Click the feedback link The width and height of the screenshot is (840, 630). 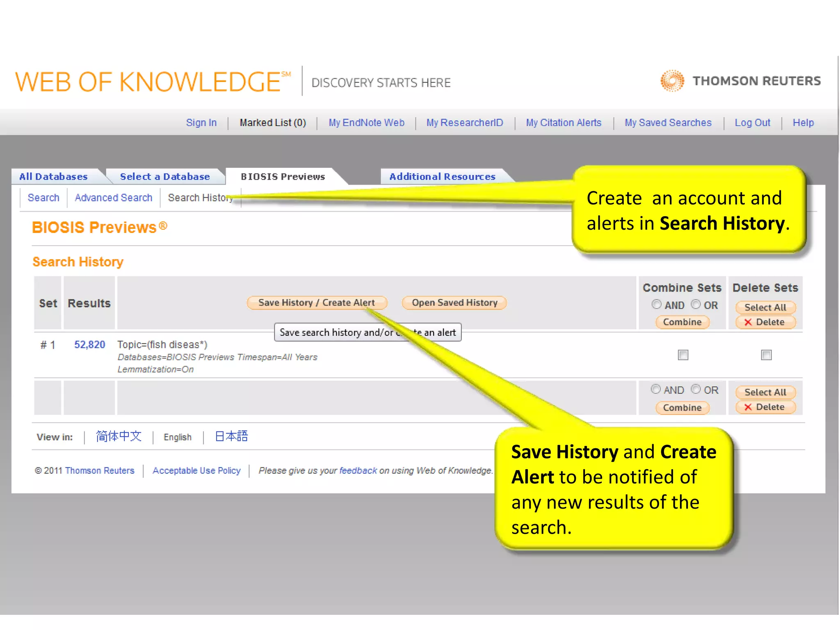[x=358, y=470]
